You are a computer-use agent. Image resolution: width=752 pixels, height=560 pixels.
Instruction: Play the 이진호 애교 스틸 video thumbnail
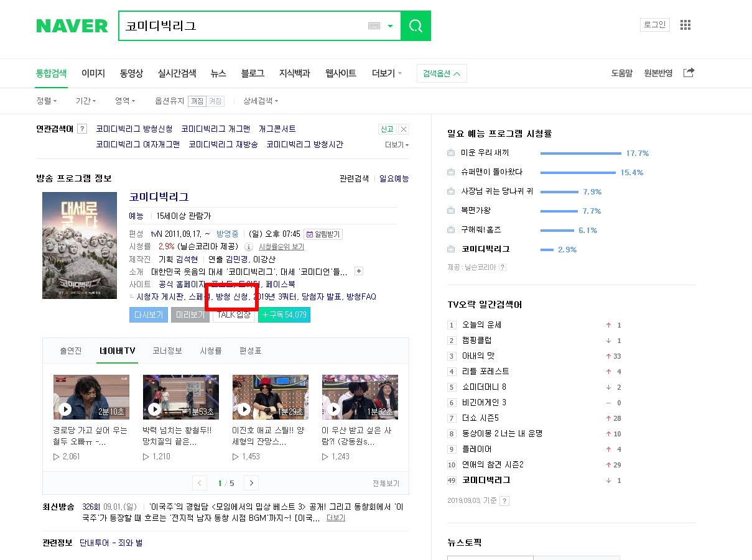point(271,397)
